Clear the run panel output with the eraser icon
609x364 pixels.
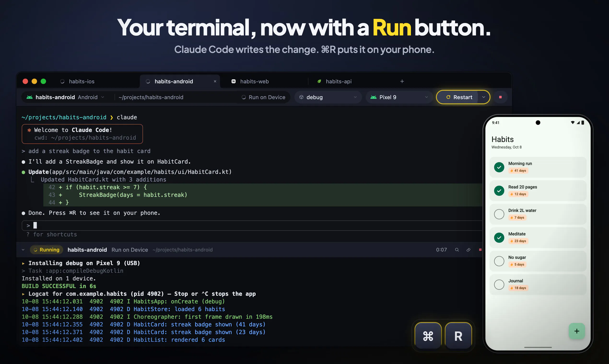[x=468, y=250]
